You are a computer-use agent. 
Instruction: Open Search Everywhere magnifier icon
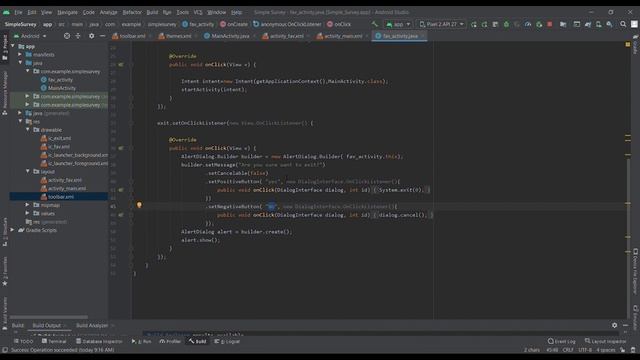coord(623,24)
